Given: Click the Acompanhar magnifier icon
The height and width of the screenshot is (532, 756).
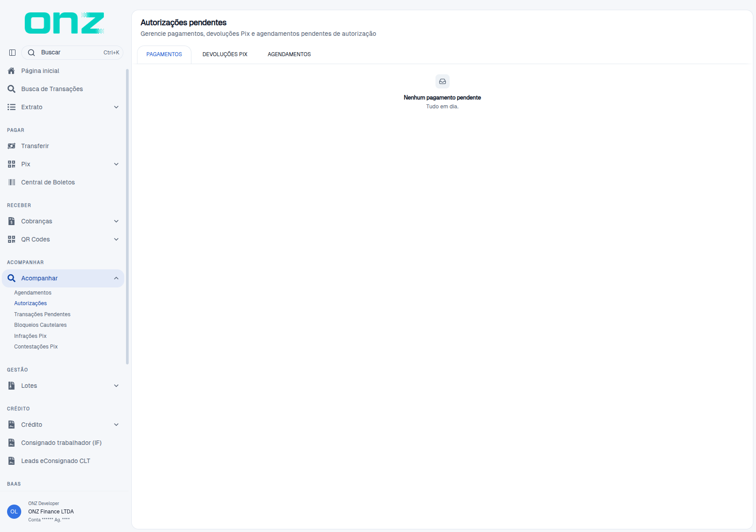Looking at the screenshot, I should click(x=11, y=278).
